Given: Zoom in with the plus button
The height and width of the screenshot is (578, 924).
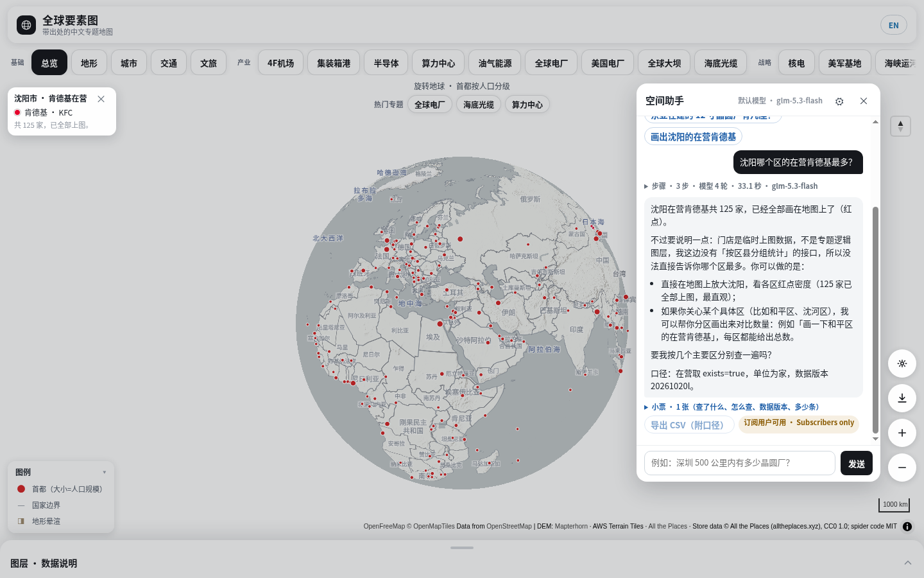Looking at the screenshot, I should [902, 433].
